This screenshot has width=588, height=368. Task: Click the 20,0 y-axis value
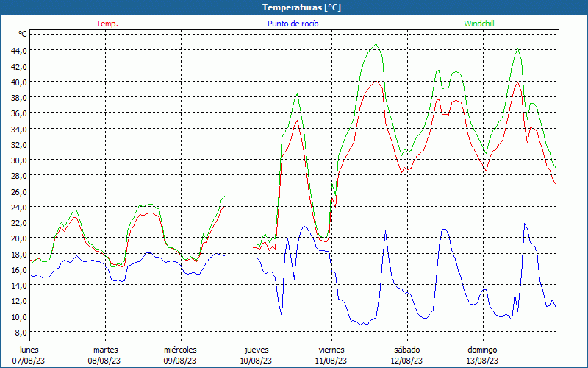(x=19, y=238)
